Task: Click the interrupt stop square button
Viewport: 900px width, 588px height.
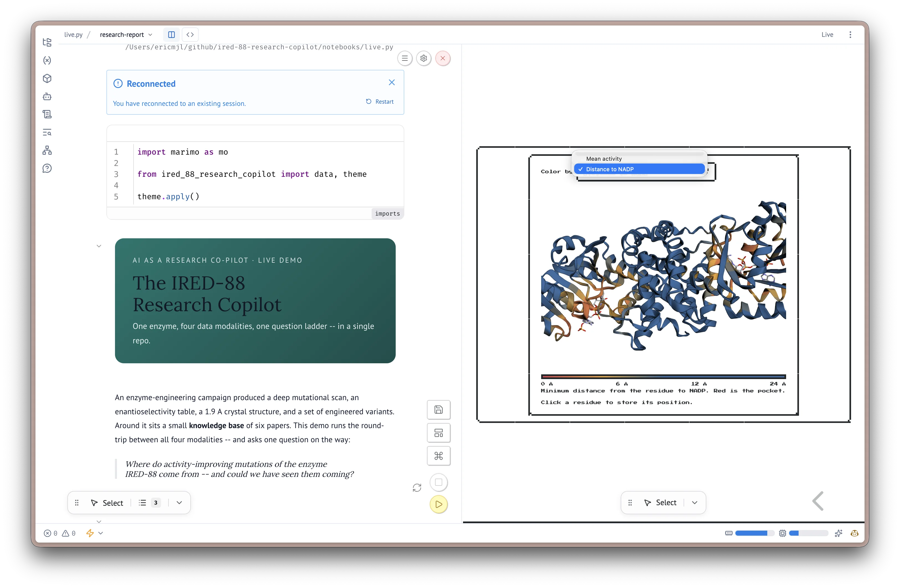Action: (439, 482)
